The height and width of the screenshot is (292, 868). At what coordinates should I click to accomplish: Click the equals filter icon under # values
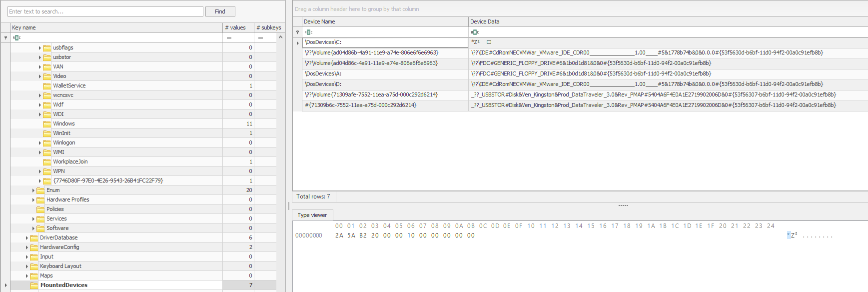(x=229, y=38)
